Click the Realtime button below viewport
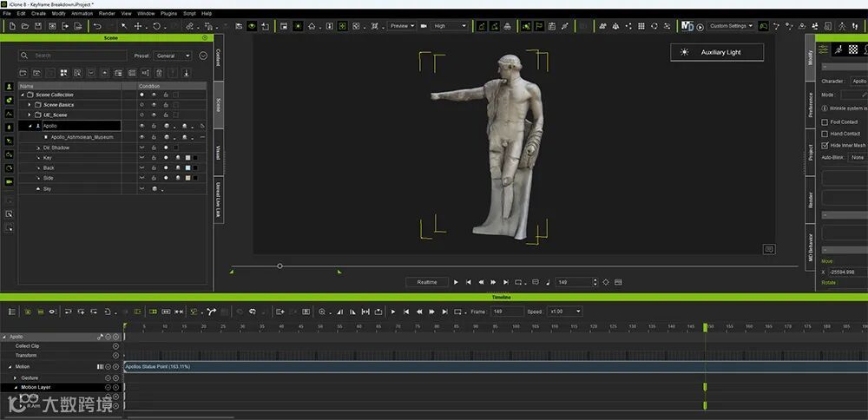Viewport: 868px width, 420px height. click(x=427, y=282)
